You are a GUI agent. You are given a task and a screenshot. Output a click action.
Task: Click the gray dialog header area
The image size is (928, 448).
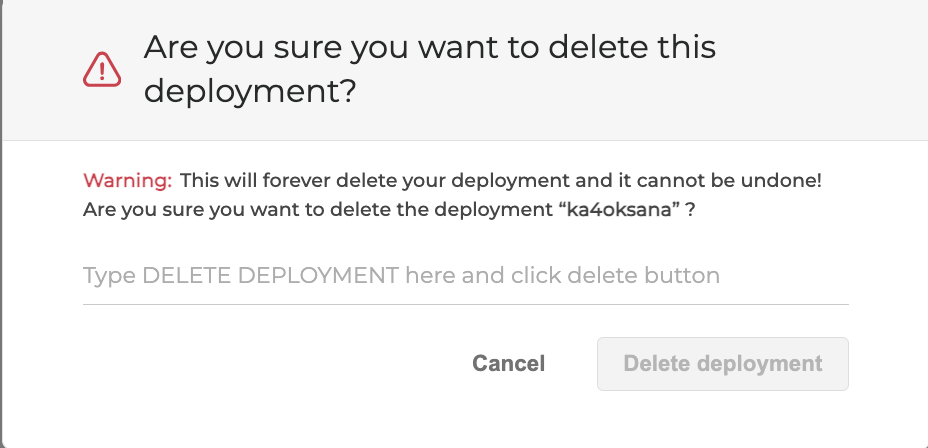(820, 70)
